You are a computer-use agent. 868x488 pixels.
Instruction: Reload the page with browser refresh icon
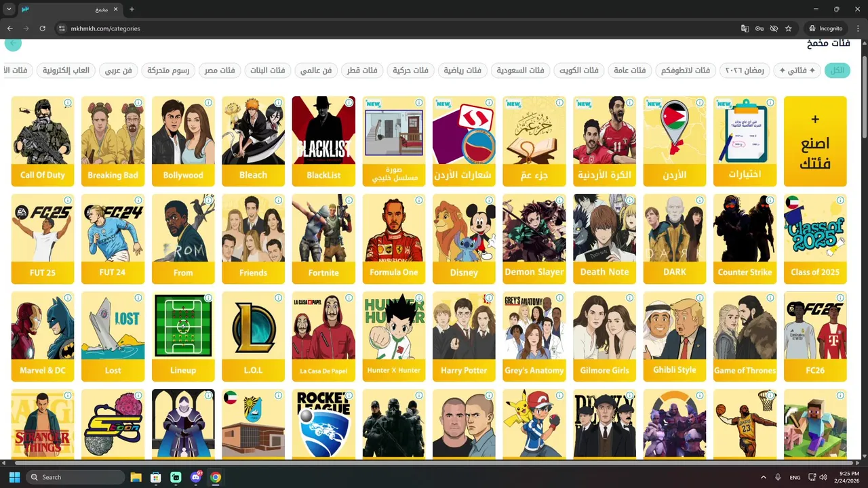[x=42, y=28]
